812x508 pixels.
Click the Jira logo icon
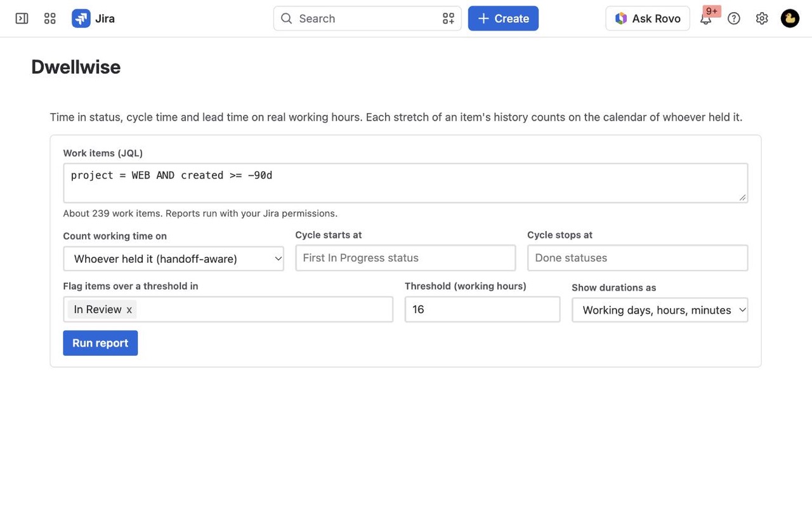[81, 18]
